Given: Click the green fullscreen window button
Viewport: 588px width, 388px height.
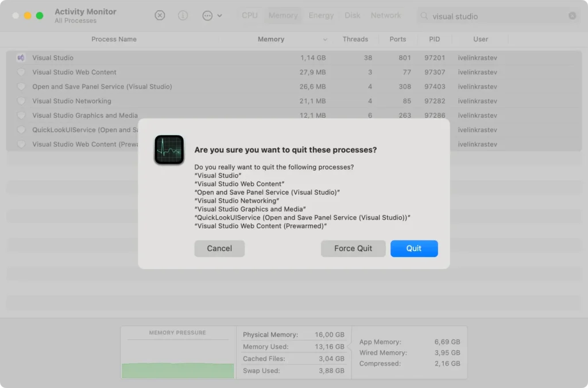Looking at the screenshot, I should (40, 16).
